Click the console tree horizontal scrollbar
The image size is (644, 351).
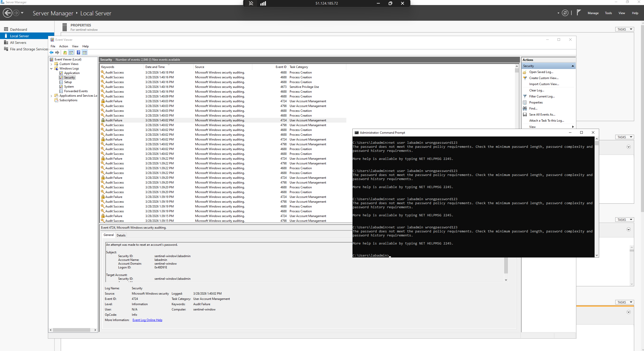(x=72, y=330)
